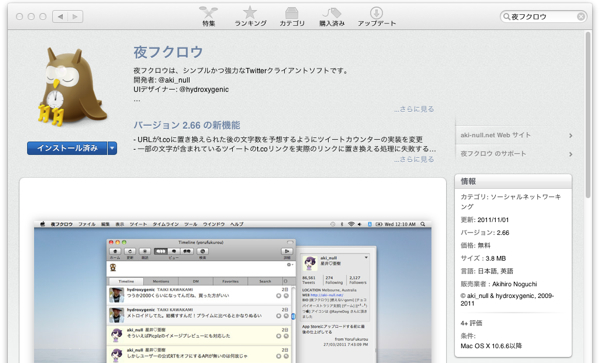Open the アップデート tab
This screenshot has width=600, height=363.
click(377, 16)
